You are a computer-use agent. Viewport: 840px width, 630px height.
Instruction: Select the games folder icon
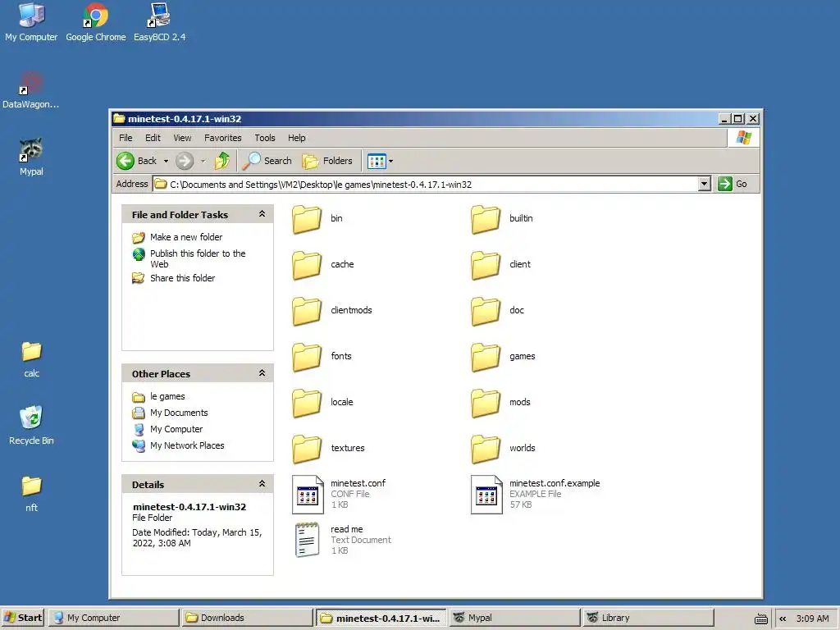click(x=486, y=358)
